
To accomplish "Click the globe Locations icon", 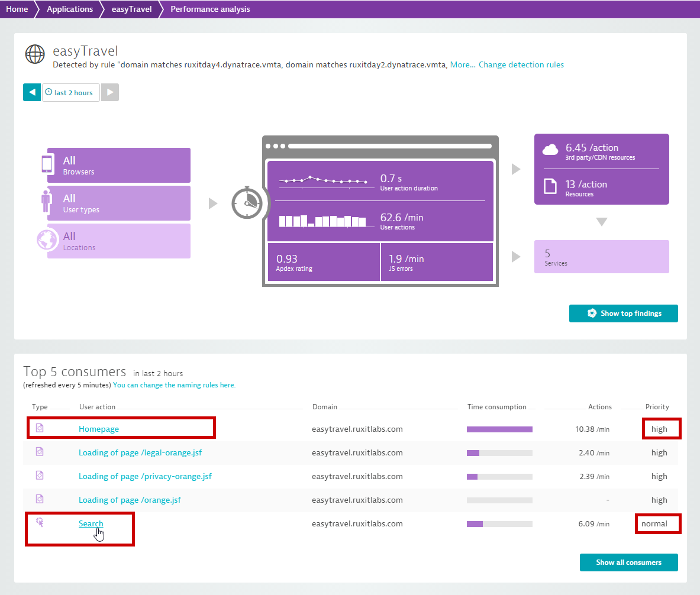I will [x=47, y=240].
